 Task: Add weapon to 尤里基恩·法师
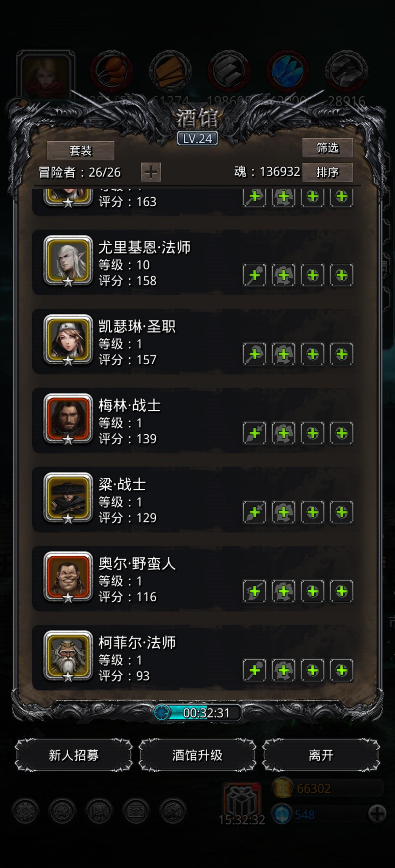click(254, 275)
